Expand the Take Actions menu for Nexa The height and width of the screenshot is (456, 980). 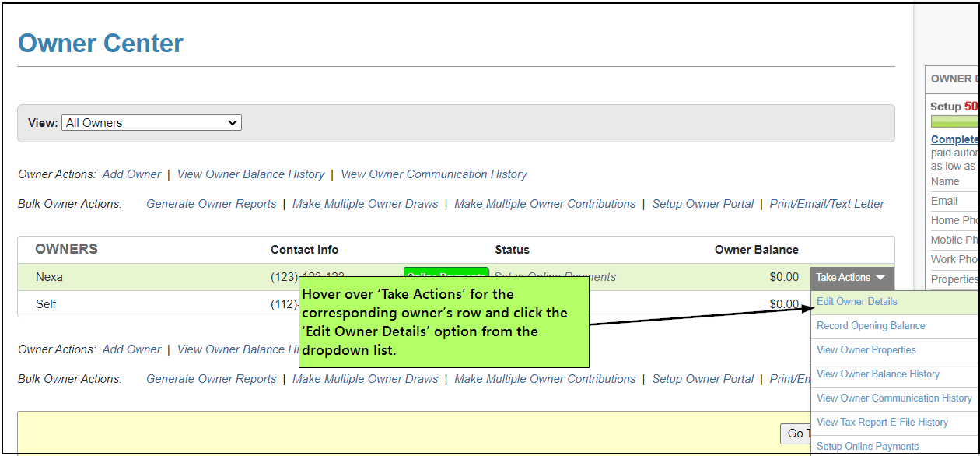tap(844, 278)
